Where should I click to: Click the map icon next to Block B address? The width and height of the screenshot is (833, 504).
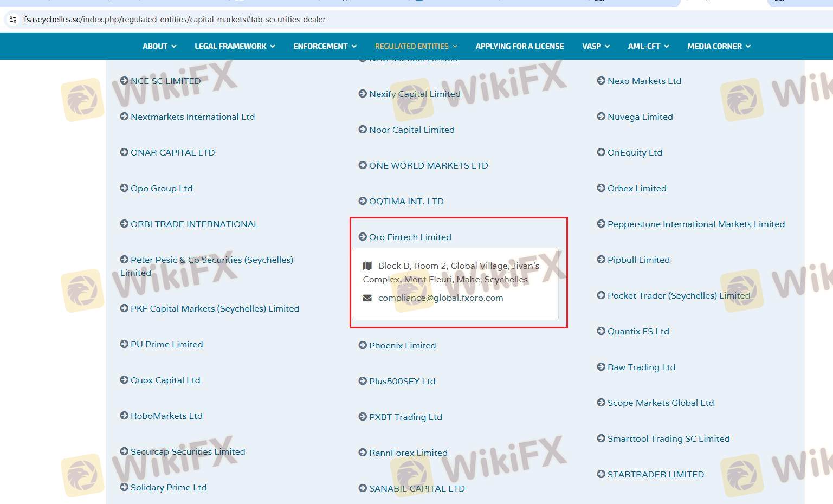pos(367,266)
